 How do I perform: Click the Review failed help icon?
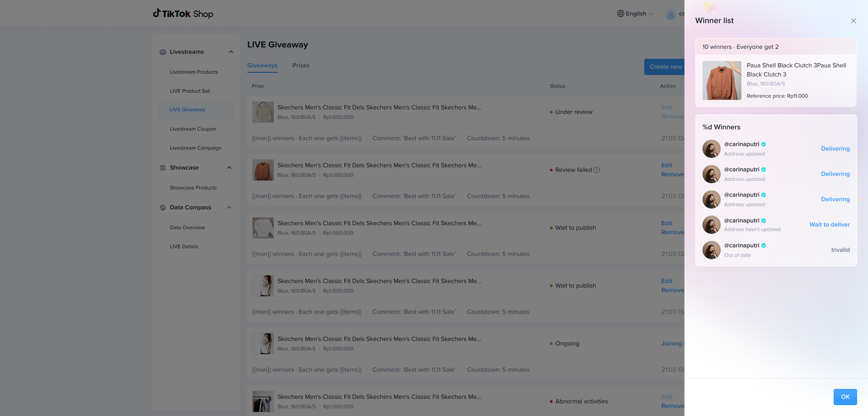pyautogui.click(x=597, y=170)
